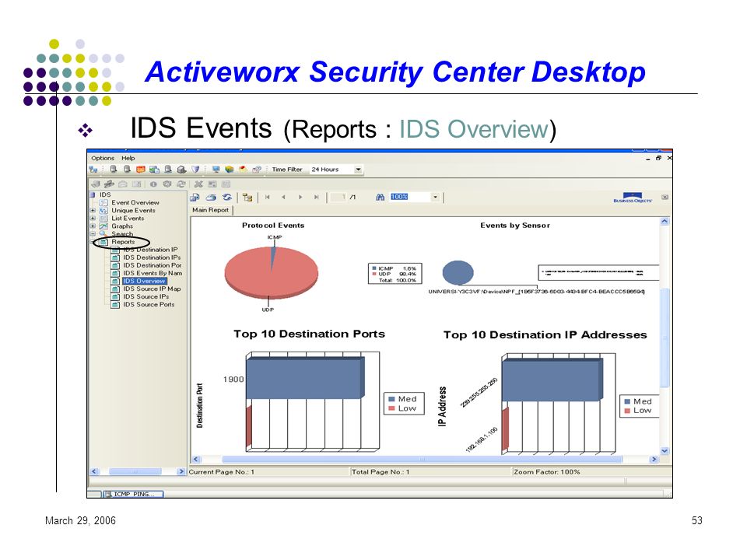Screen dimensions: 747x560
Task: Select the Search tree item
Action: pyautogui.click(x=122, y=234)
